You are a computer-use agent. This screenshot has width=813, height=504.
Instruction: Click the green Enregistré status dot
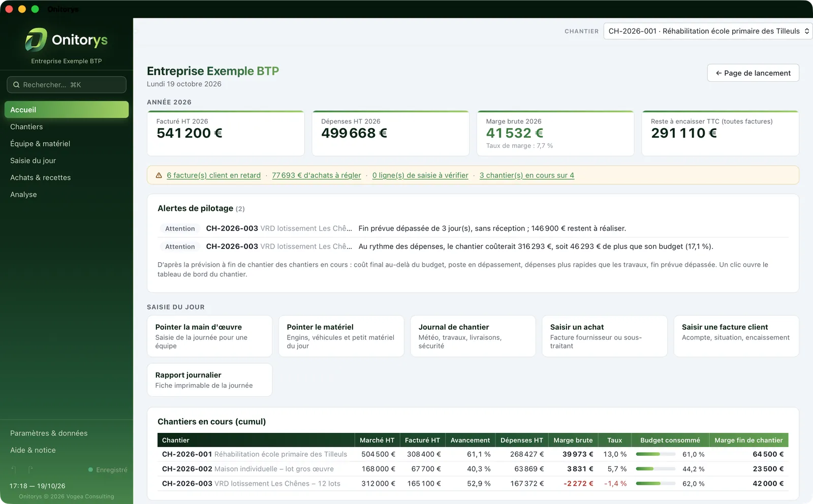pyautogui.click(x=90, y=470)
